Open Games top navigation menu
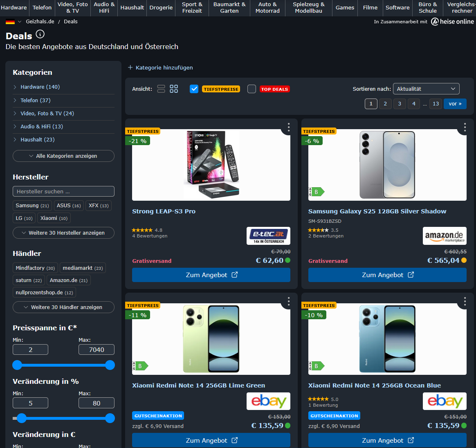This screenshot has height=448, width=476. pos(345,8)
